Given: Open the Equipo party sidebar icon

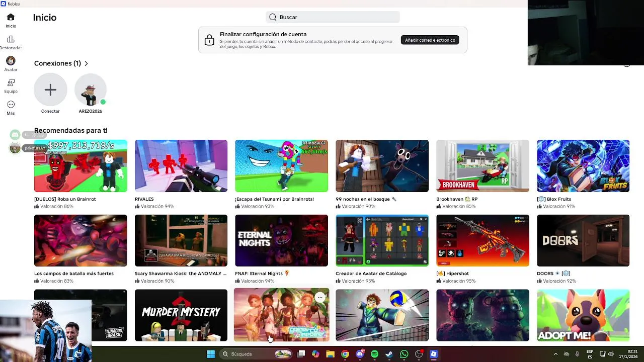Looking at the screenshot, I should 11,82.
